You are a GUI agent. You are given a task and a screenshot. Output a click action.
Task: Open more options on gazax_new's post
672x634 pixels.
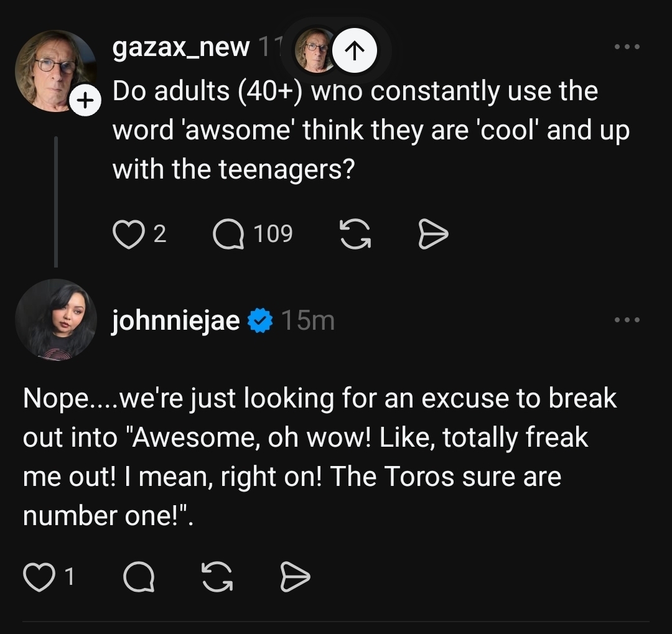pyautogui.click(x=626, y=47)
